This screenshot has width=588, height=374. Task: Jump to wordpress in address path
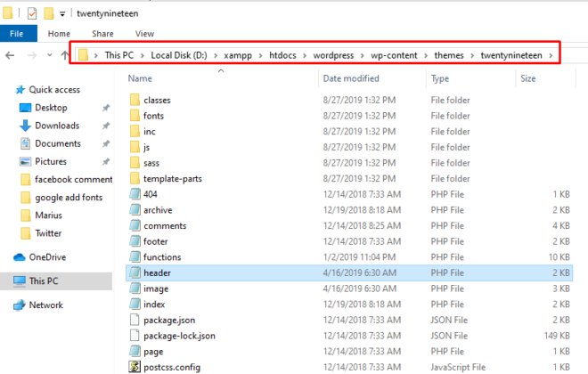point(333,55)
